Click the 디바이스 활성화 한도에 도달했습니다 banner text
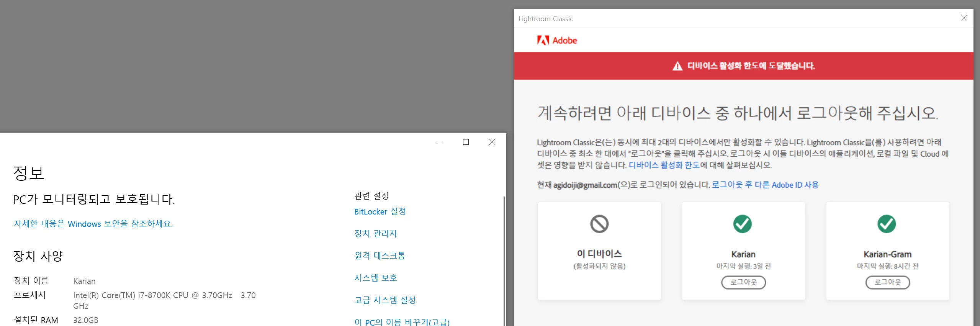 click(751, 66)
